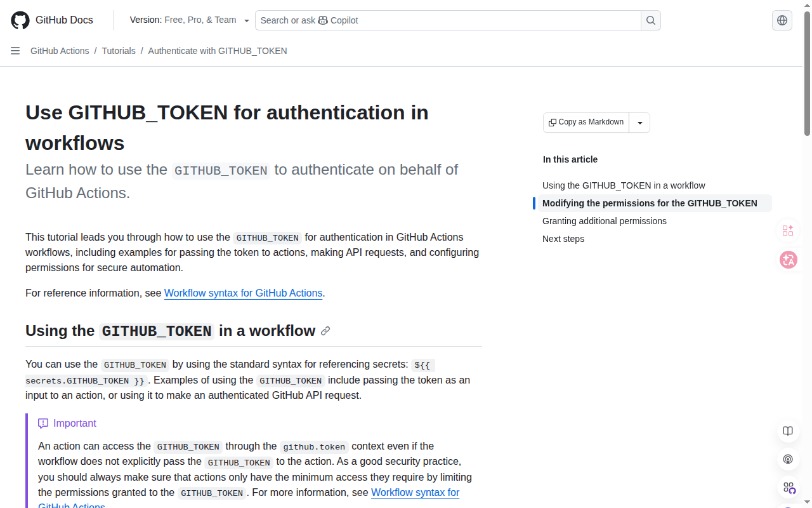This screenshot has width=812, height=508.
Task: Click the anchor link icon beside heading
Action: [325, 331]
